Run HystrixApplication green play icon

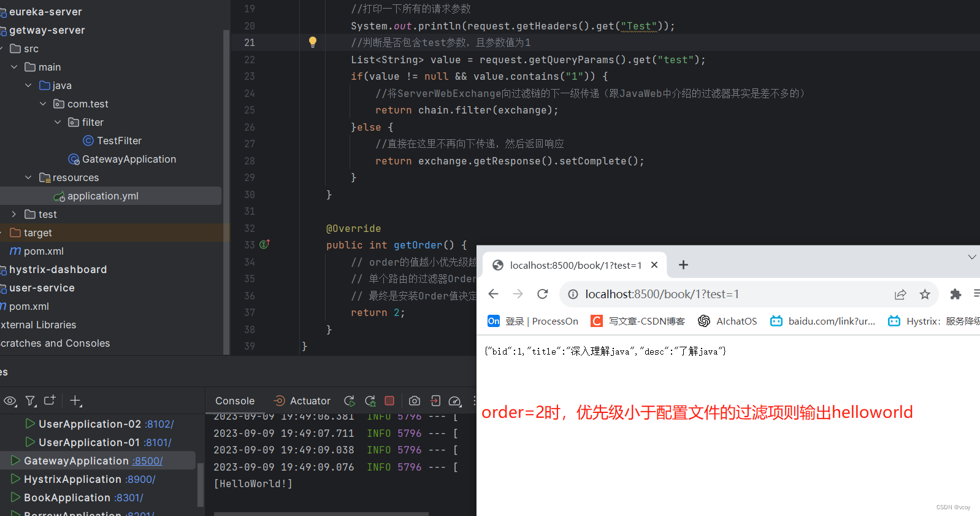15,479
